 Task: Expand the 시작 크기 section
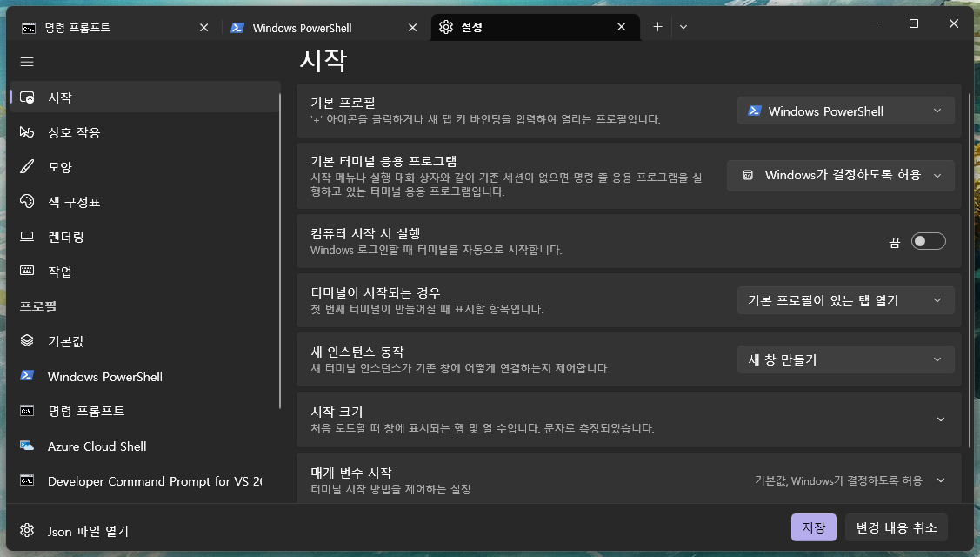tap(629, 419)
